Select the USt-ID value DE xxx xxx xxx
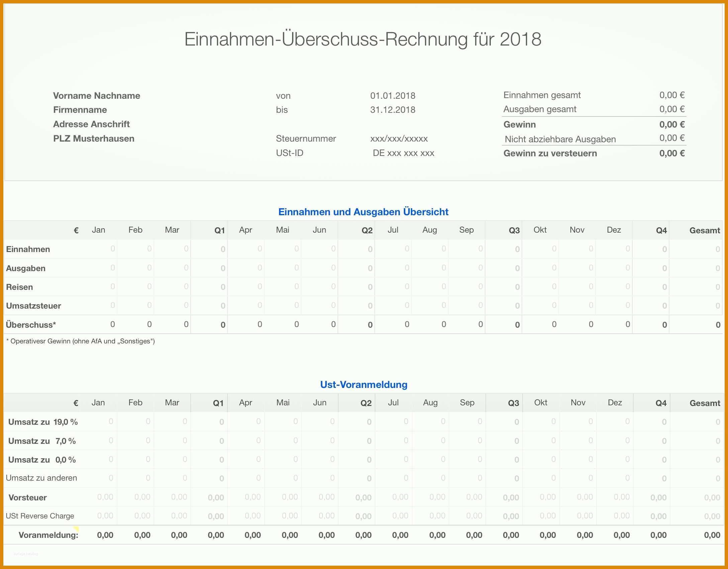 pyautogui.click(x=403, y=153)
